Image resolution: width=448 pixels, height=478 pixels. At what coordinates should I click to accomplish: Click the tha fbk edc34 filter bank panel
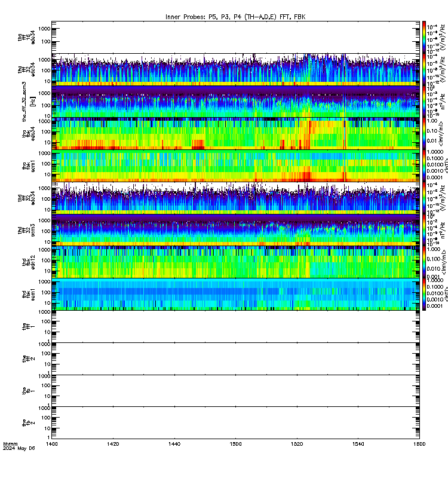pyautogui.click(x=235, y=133)
